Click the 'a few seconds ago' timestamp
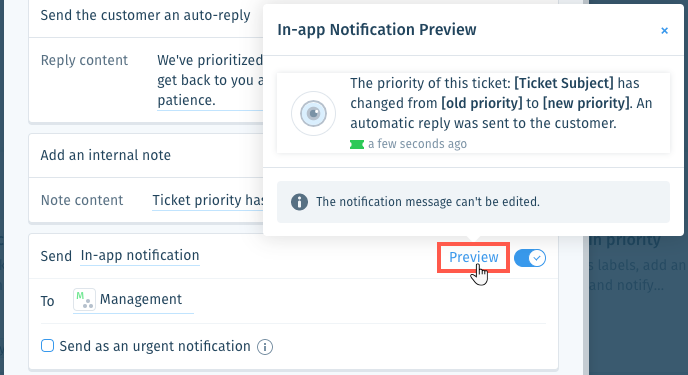The width and height of the screenshot is (688, 375). click(417, 144)
